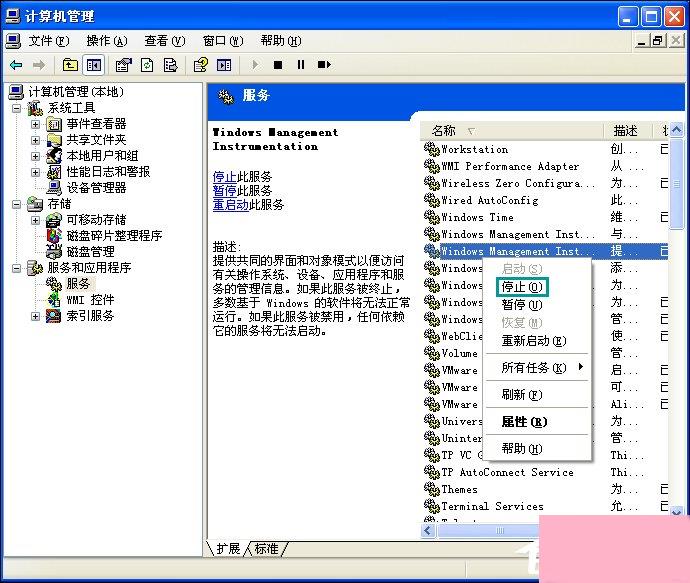
Task: Click the Up one level folder icon
Action: (x=70, y=65)
